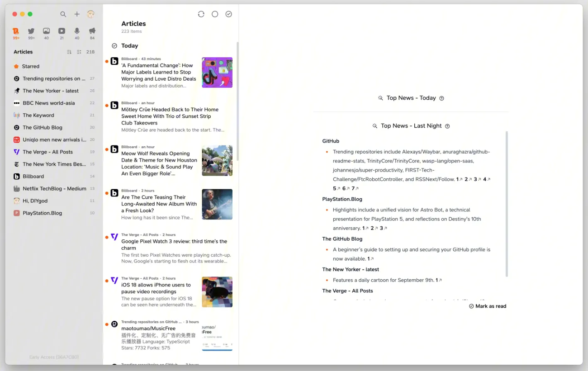Image resolution: width=588 pixels, height=371 pixels.
Task: Open sort order dropdown in sidebar
Action: point(69,52)
